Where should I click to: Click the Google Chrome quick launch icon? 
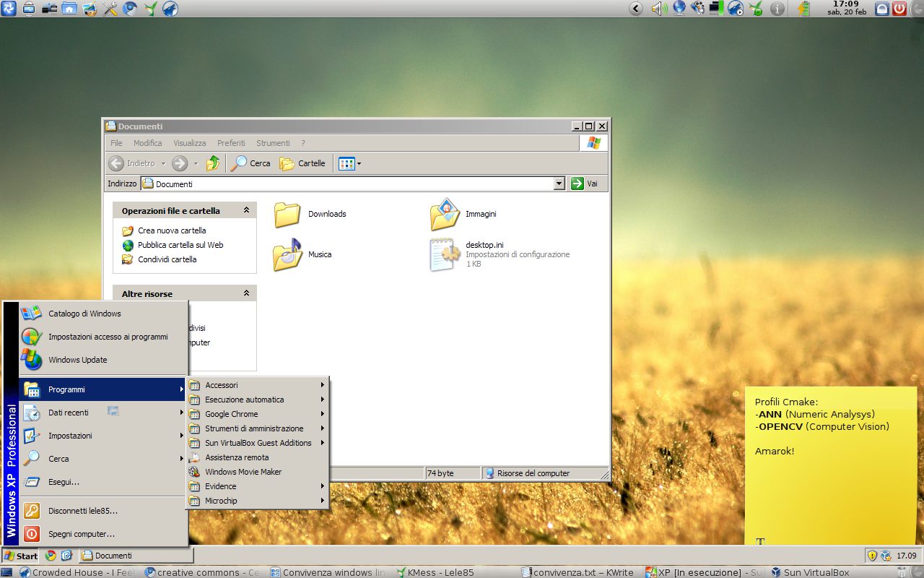pyautogui.click(x=51, y=556)
